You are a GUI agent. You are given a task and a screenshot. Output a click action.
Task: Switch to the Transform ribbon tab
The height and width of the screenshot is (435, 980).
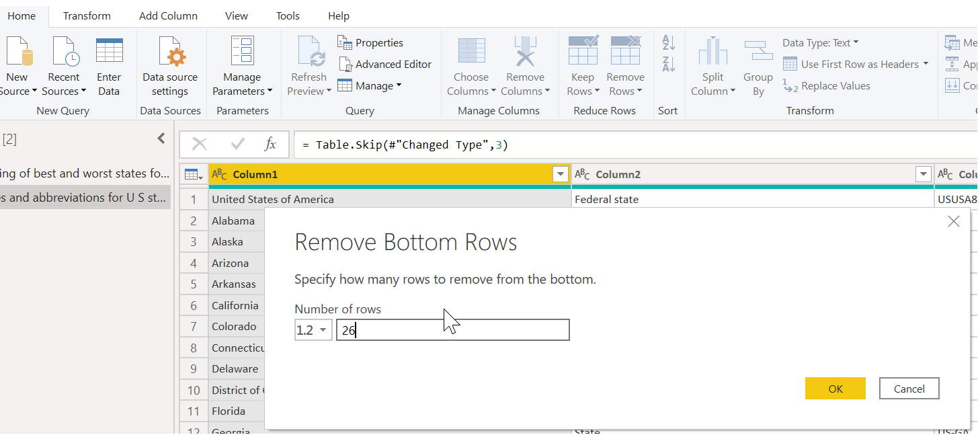pos(87,15)
